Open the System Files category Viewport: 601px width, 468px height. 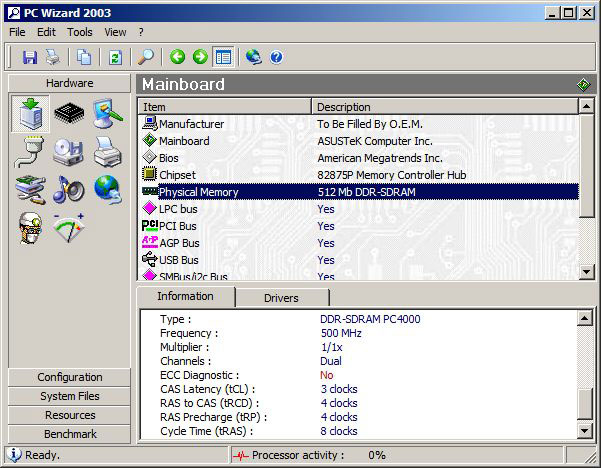click(x=69, y=396)
